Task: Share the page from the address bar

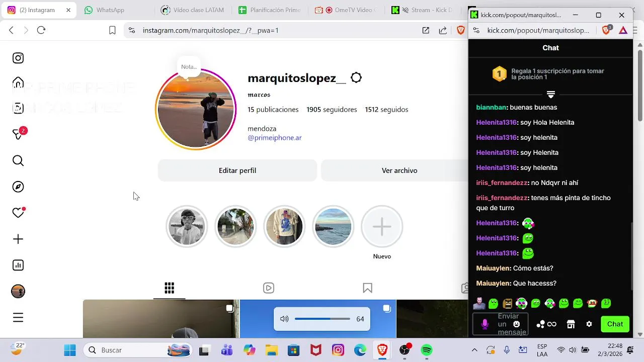Action: click(x=443, y=30)
